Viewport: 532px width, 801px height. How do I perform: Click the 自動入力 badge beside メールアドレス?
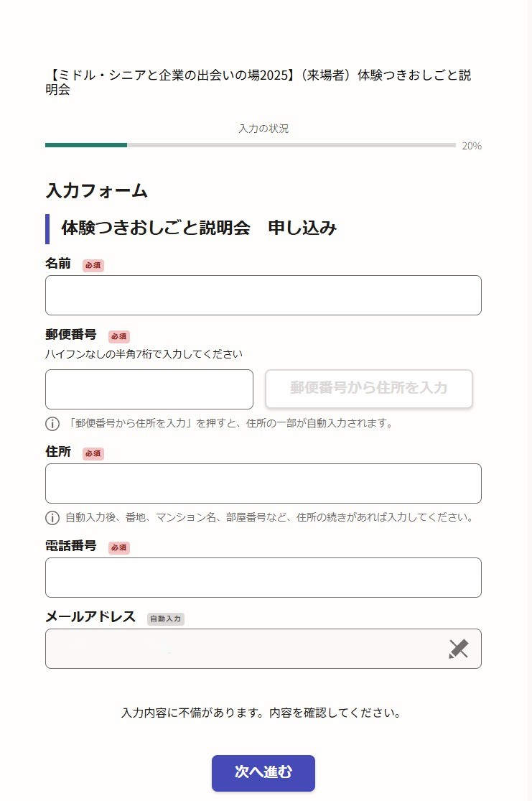(x=166, y=619)
